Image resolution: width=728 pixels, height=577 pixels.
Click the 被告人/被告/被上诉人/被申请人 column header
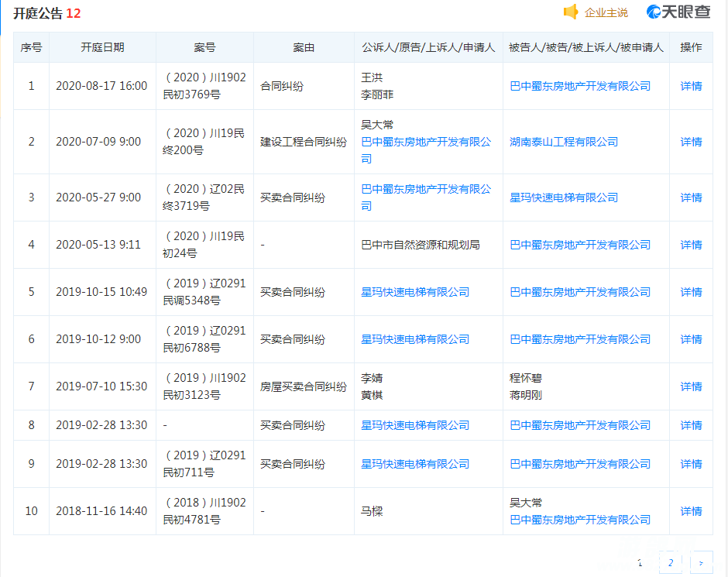click(x=586, y=47)
